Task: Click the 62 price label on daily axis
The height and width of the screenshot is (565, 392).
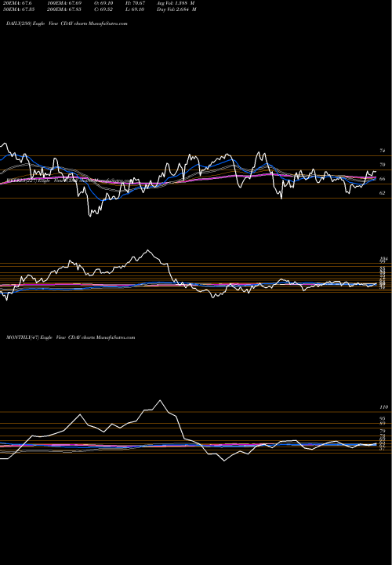Action: [383, 193]
